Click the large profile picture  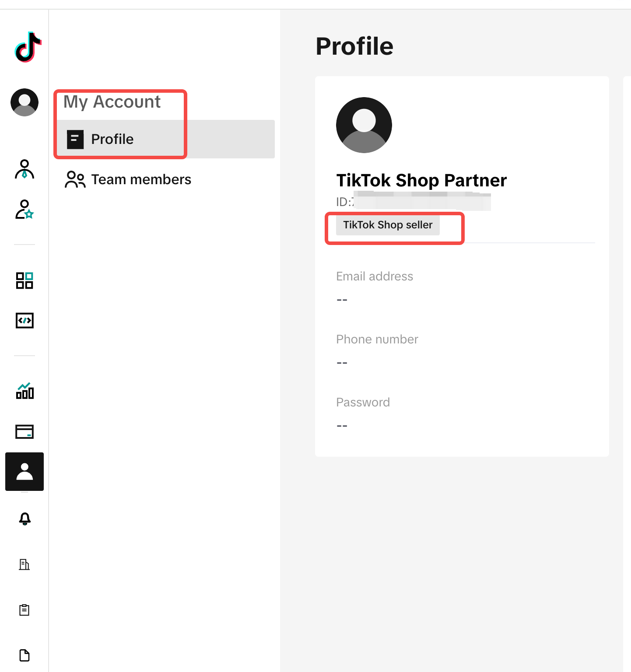click(364, 125)
